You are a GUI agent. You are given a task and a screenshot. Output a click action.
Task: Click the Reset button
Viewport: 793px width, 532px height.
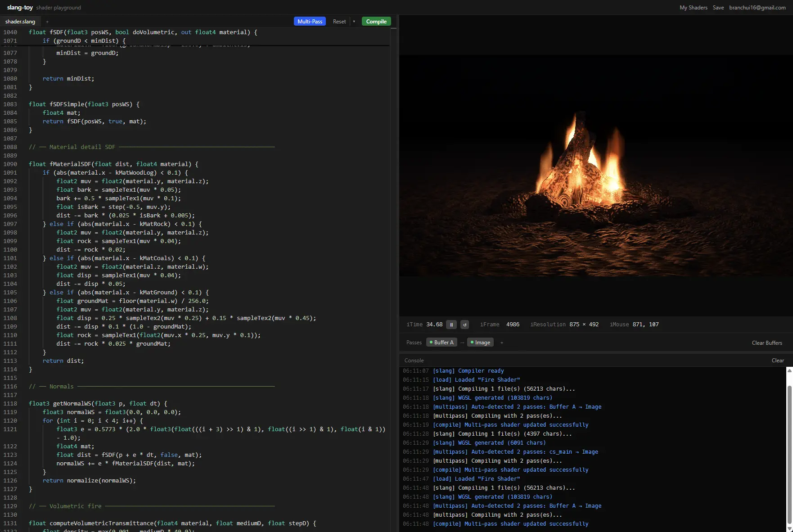coord(339,22)
